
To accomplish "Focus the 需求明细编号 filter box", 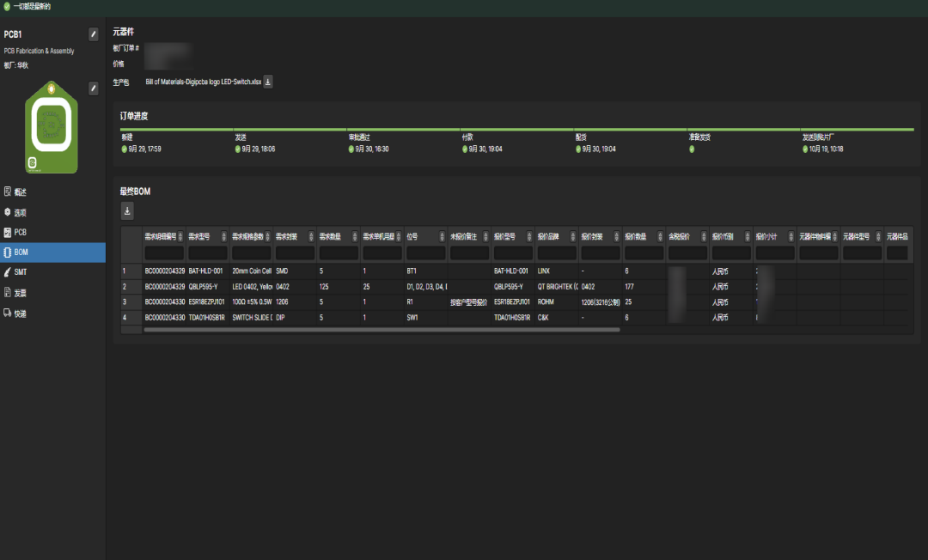I will point(164,253).
